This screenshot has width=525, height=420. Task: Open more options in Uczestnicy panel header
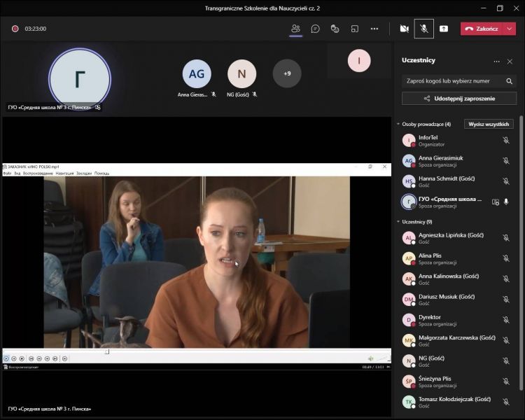[496, 62]
